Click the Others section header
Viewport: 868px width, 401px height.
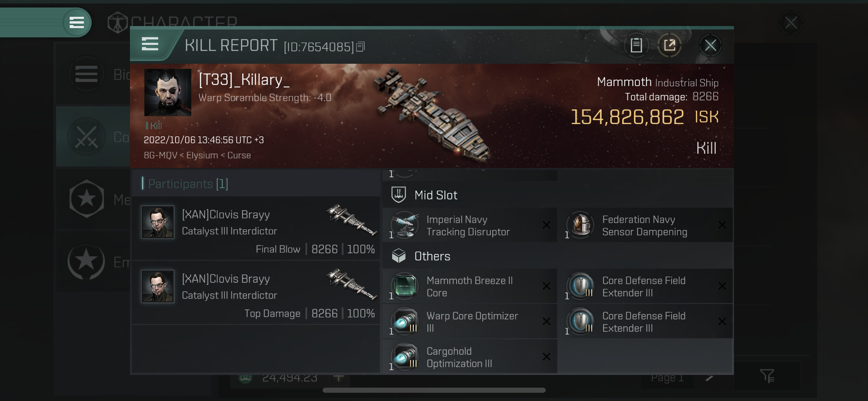(x=432, y=256)
